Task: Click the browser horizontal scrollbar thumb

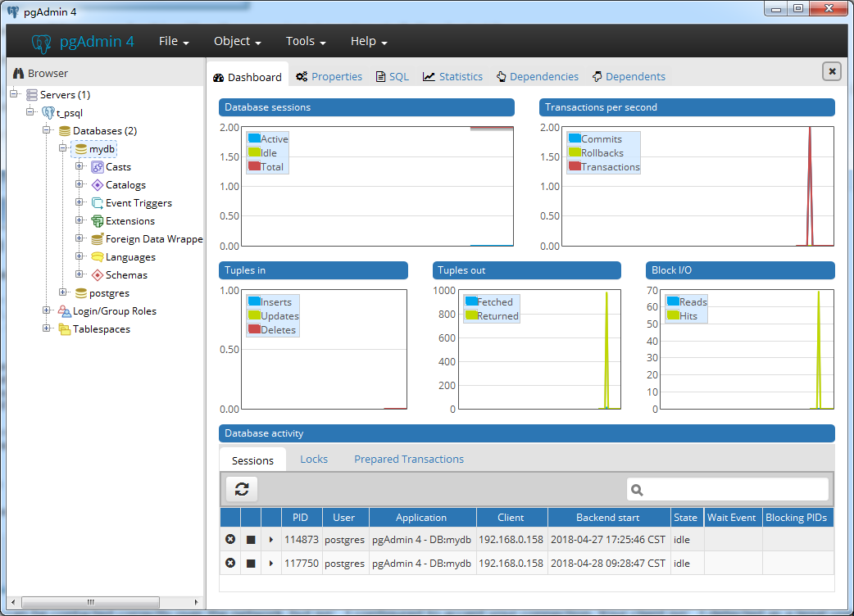Action: click(90, 602)
